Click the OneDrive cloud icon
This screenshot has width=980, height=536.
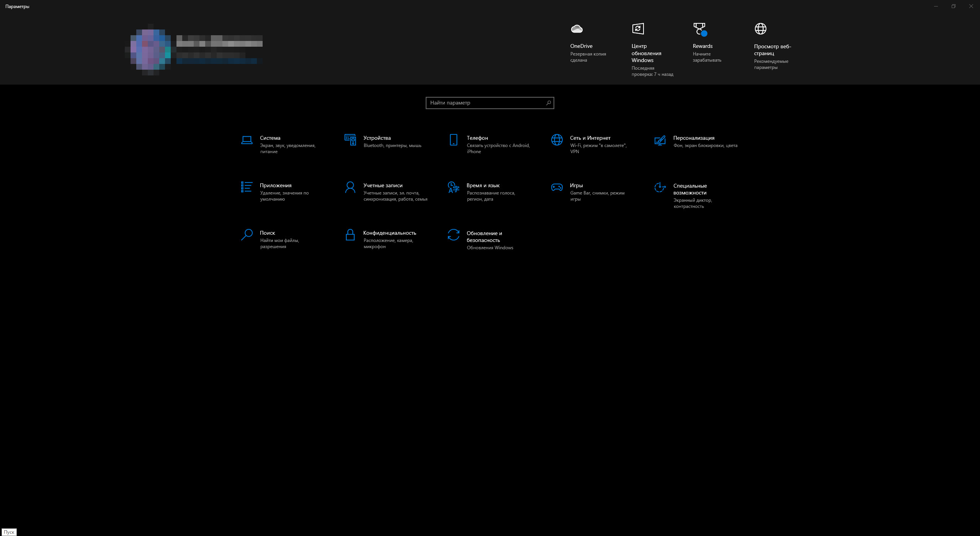coord(577,29)
